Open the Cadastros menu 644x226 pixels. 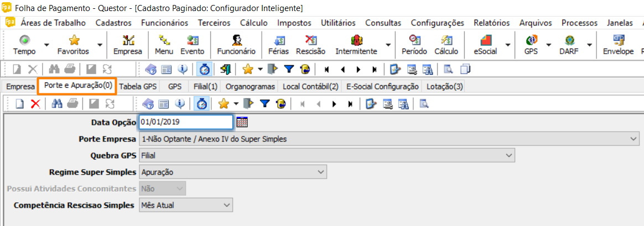click(113, 23)
